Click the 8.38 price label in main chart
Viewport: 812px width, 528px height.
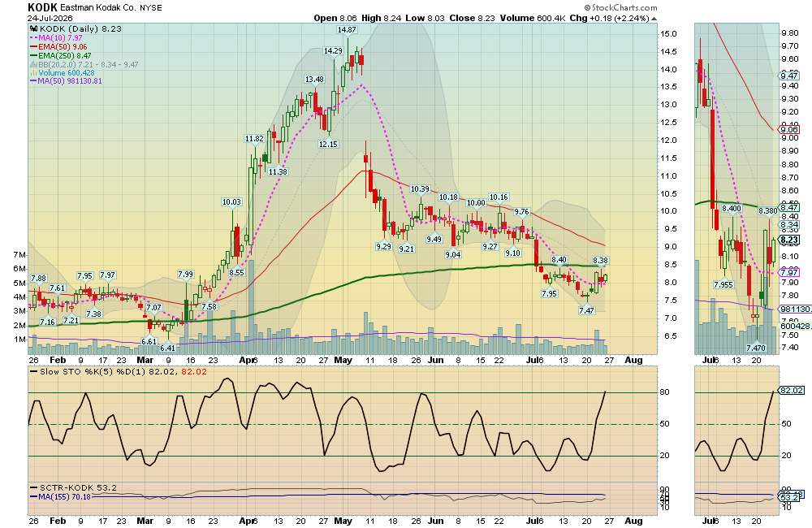600,260
